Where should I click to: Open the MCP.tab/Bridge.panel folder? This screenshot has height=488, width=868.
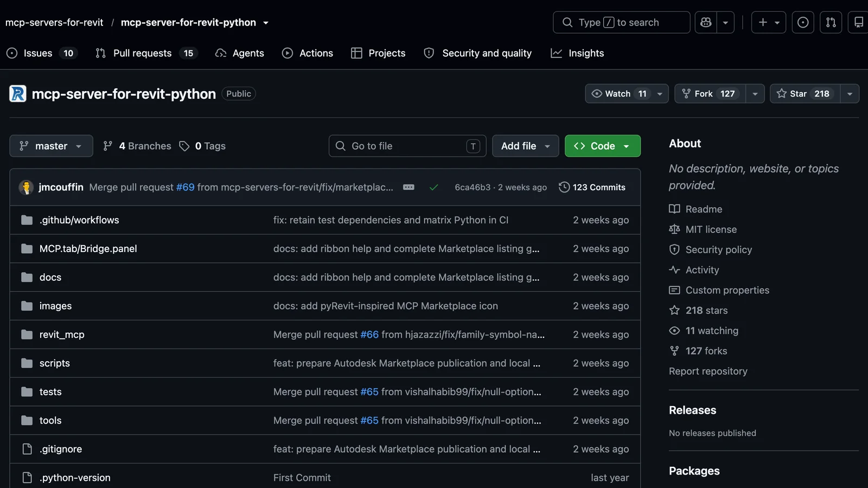point(88,249)
